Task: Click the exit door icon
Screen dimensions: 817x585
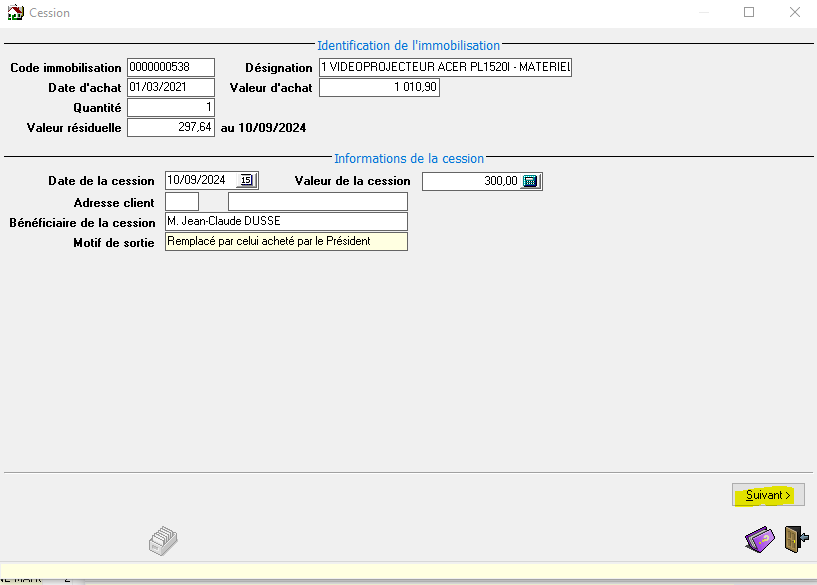Action: [796, 539]
